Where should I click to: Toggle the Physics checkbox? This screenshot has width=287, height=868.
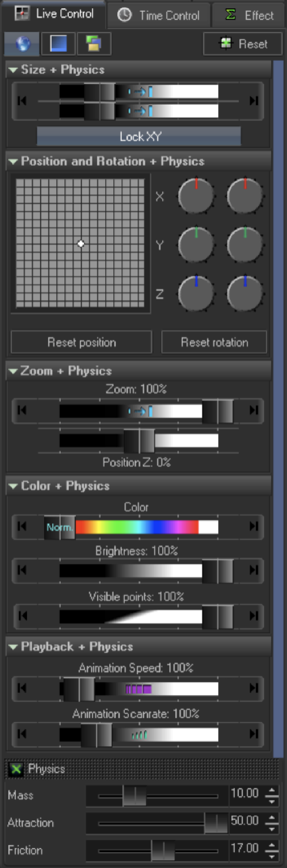coord(17,768)
